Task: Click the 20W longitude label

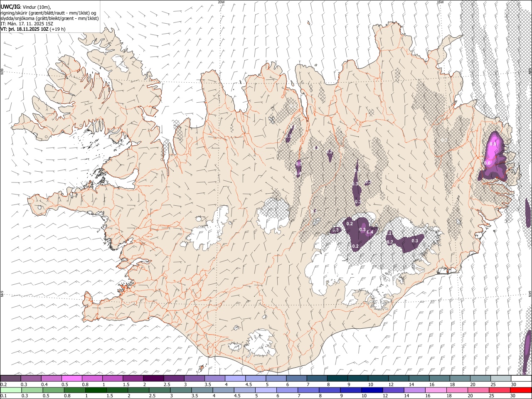Action: point(221,2)
